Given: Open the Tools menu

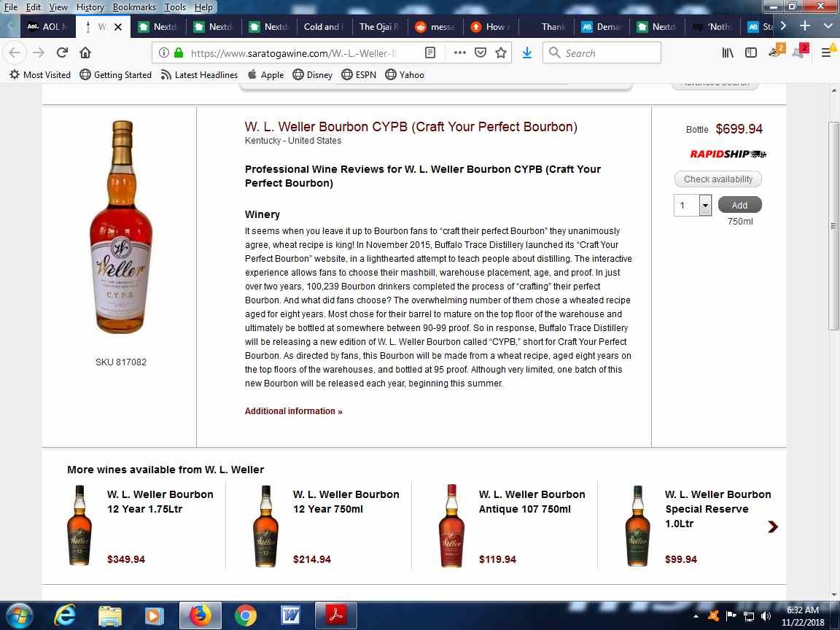Looking at the screenshot, I should coord(175,7).
